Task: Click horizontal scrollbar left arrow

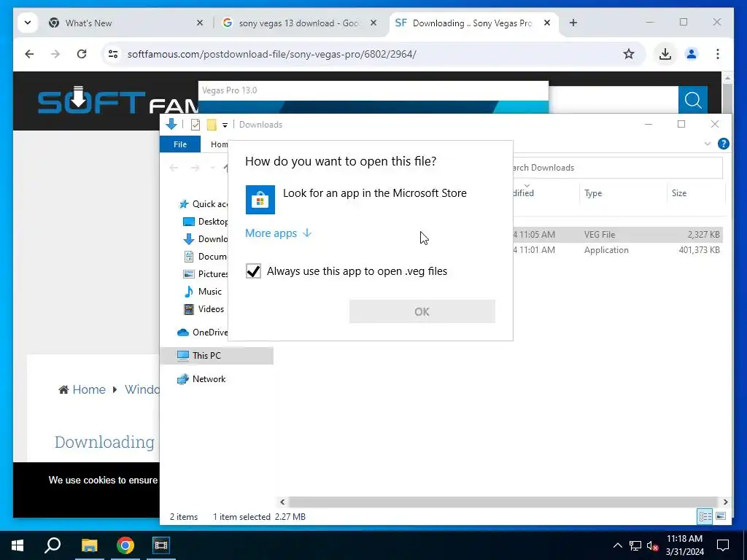Action: click(282, 502)
